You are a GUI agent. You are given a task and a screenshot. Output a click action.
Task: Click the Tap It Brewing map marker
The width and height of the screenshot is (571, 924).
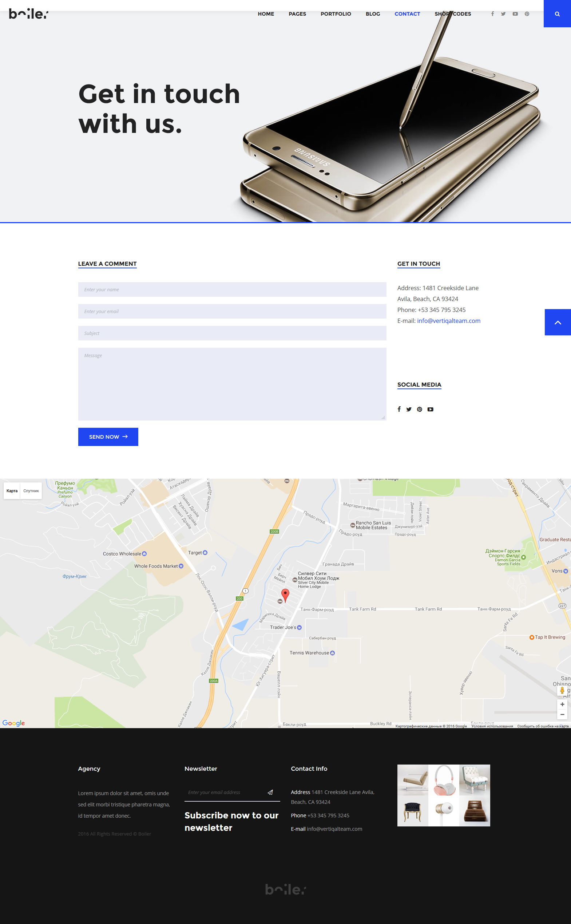pos(532,637)
